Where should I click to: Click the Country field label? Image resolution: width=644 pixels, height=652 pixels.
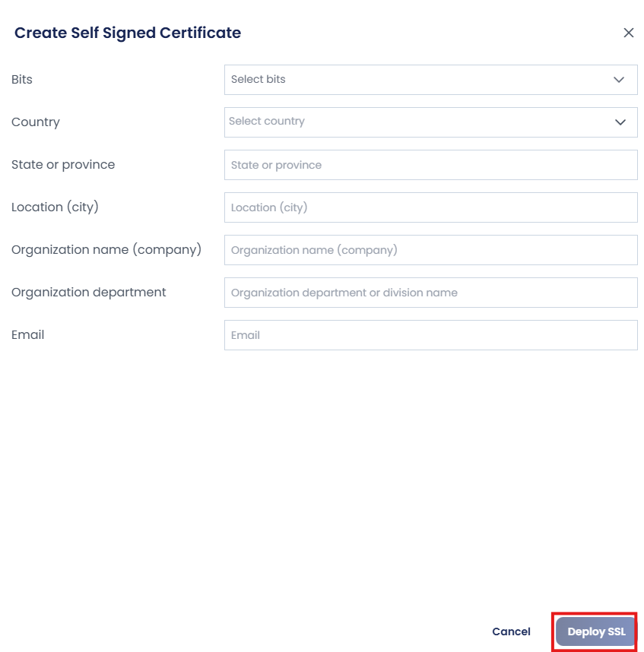36,122
